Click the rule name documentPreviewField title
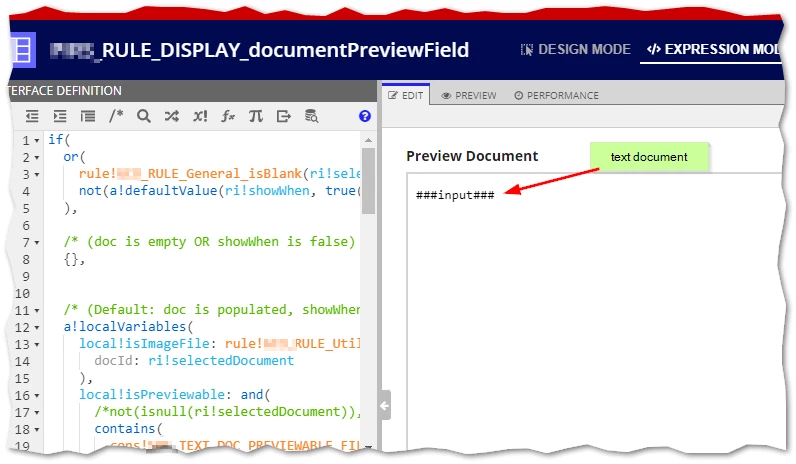Viewport: 796px width, 464px height. [259, 50]
